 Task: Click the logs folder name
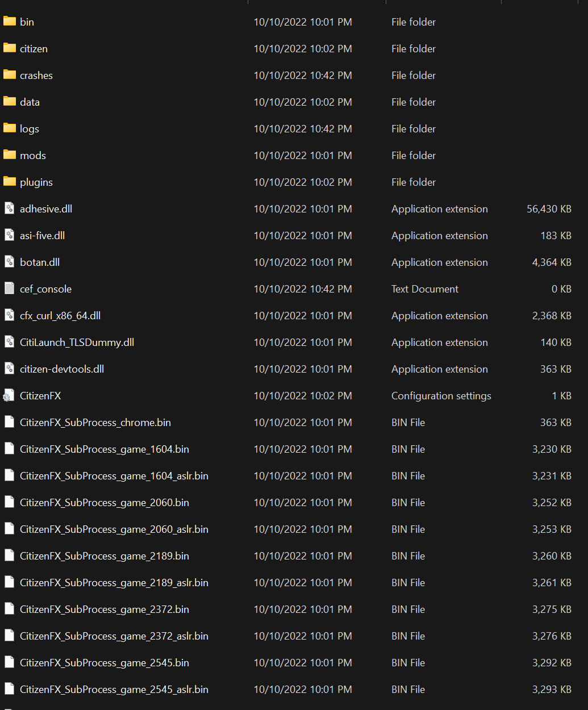coord(30,129)
